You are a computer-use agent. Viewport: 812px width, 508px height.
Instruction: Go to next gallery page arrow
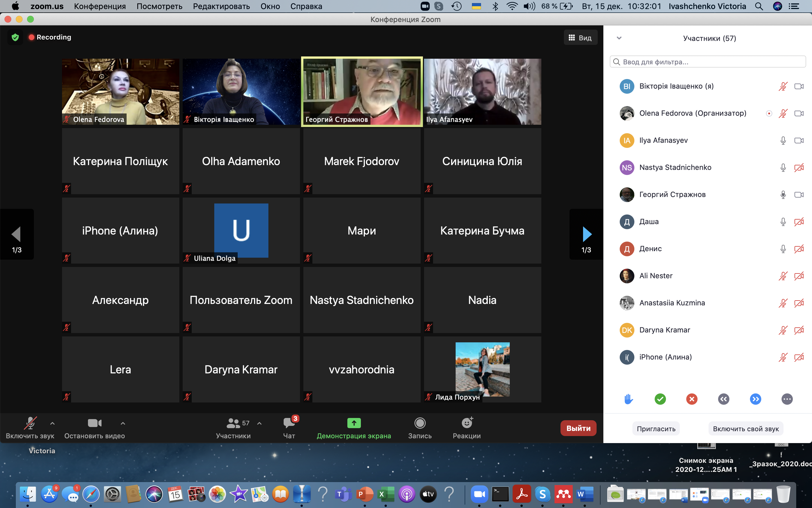point(586,234)
